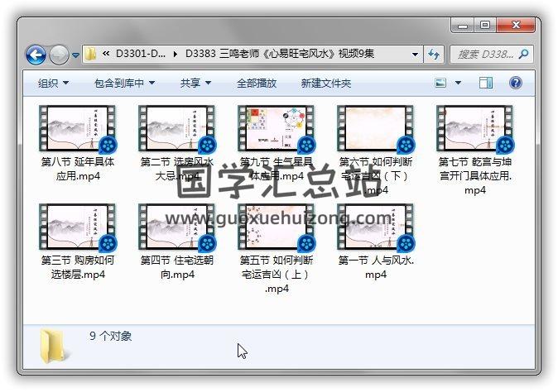The height and width of the screenshot is (392, 558).
Task: Click the greyed Forward navigation arrow
Action: click(59, 55)
